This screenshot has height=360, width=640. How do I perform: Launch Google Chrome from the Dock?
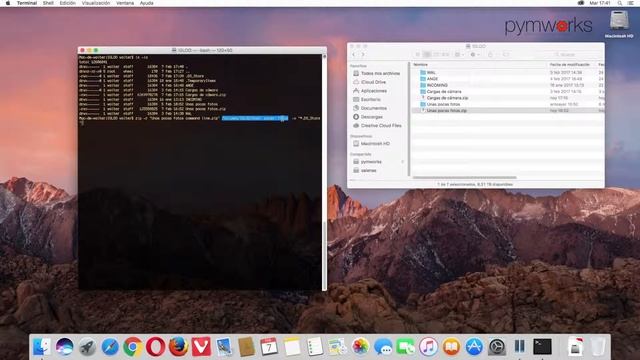click(x=133, y=347)
